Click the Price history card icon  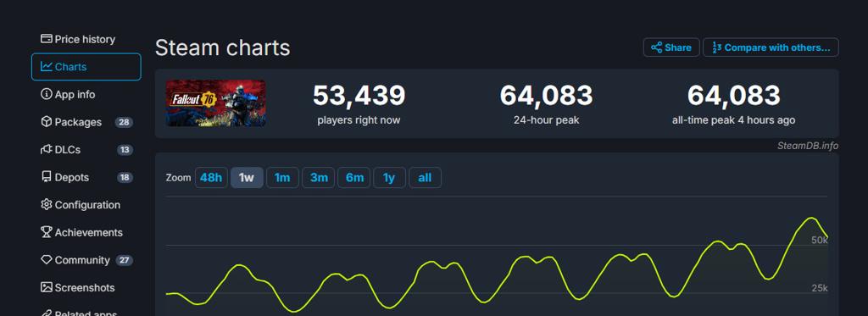[47, 39]
